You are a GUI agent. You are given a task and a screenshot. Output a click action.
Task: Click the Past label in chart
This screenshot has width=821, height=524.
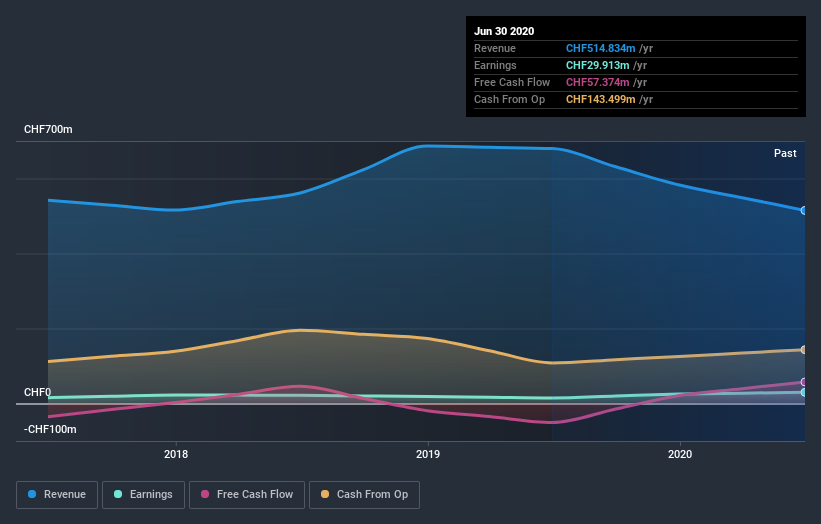tap(785, 153)
